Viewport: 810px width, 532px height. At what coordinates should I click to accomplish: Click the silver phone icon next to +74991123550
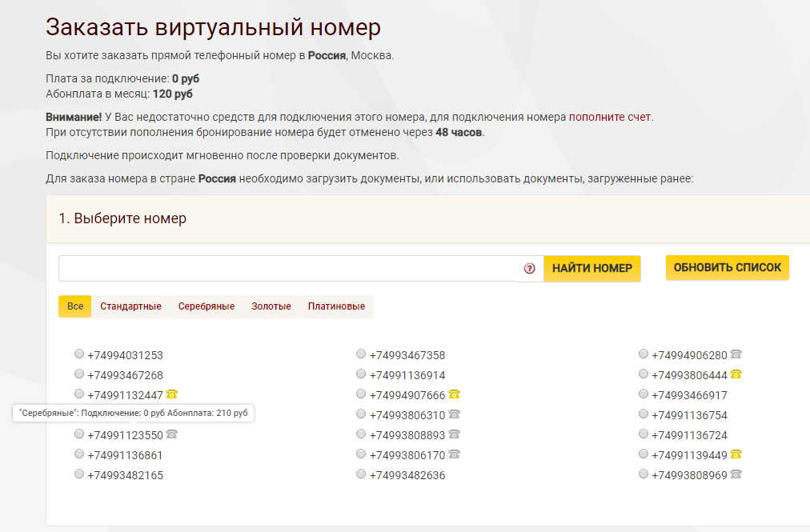point(172,434)
